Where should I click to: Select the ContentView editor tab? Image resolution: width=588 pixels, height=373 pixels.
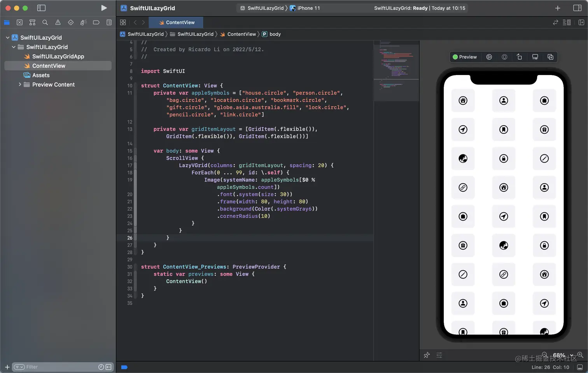[176, 23]
